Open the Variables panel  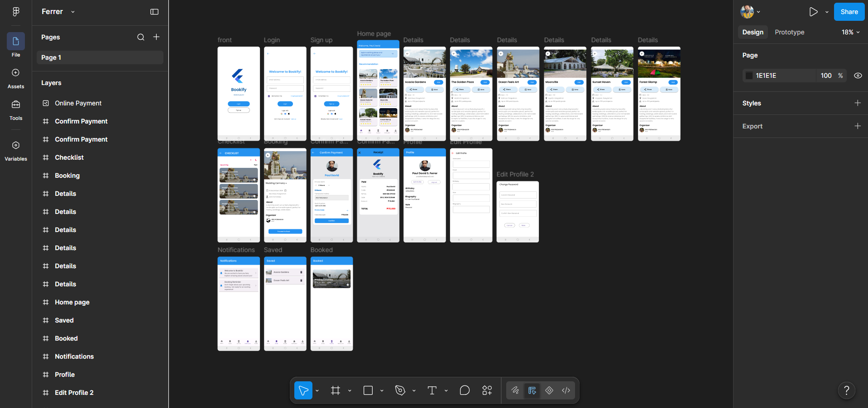pos(16,151)
